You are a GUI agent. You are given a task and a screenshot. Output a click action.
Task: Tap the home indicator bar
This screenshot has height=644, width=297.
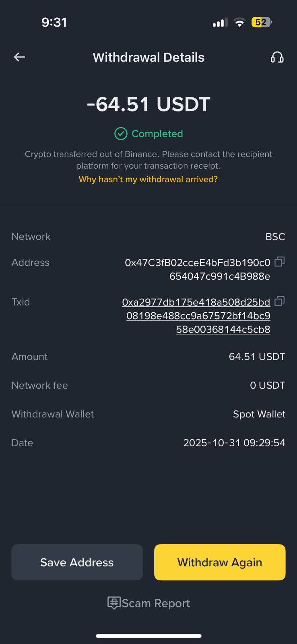tap(148, 636)
